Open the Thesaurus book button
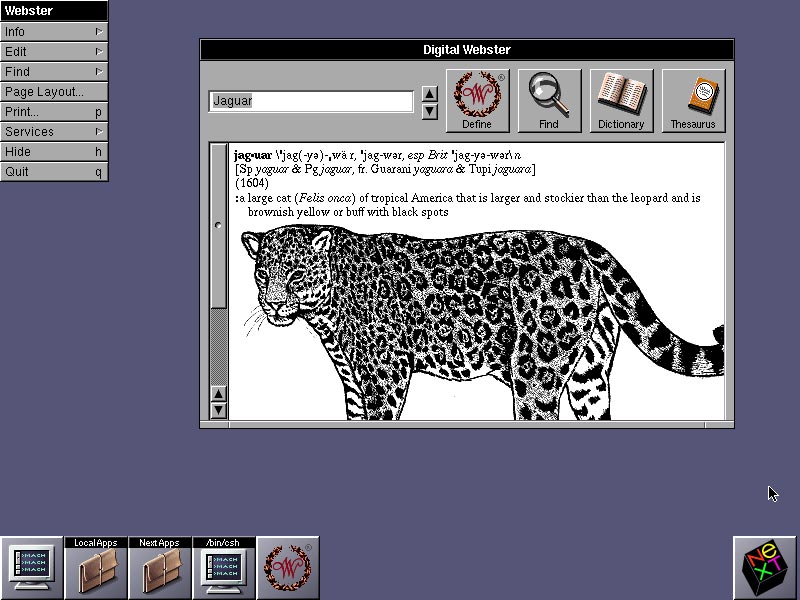 coord(693,101)
